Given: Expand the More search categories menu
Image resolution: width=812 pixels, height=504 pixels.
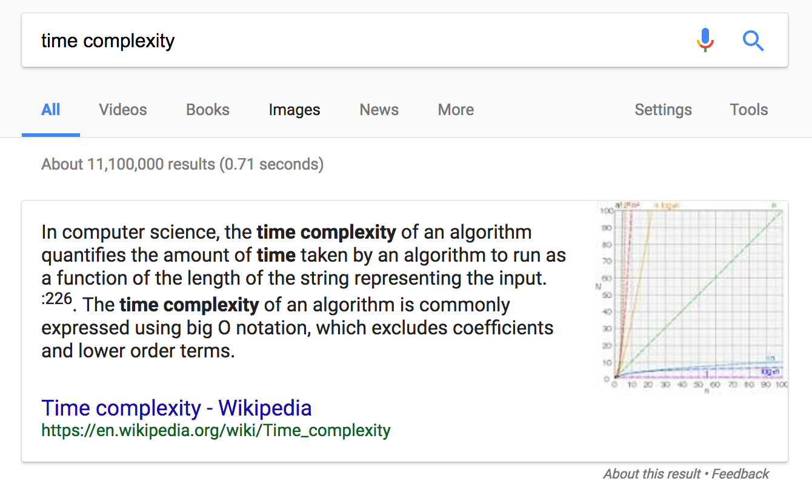Looking at the screenshot, I should [x=456, y=110].
